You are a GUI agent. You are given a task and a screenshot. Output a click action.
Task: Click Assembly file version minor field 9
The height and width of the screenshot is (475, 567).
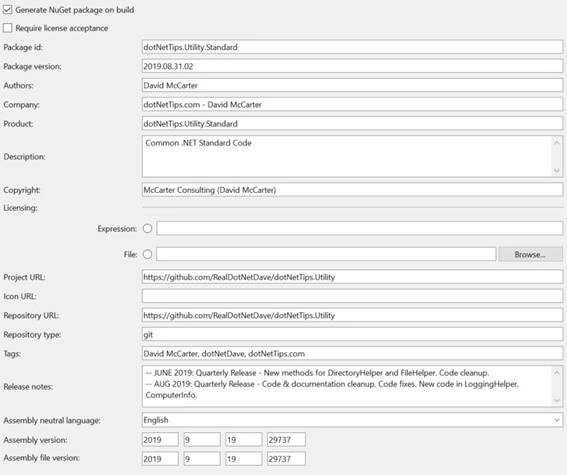point(202,458)
